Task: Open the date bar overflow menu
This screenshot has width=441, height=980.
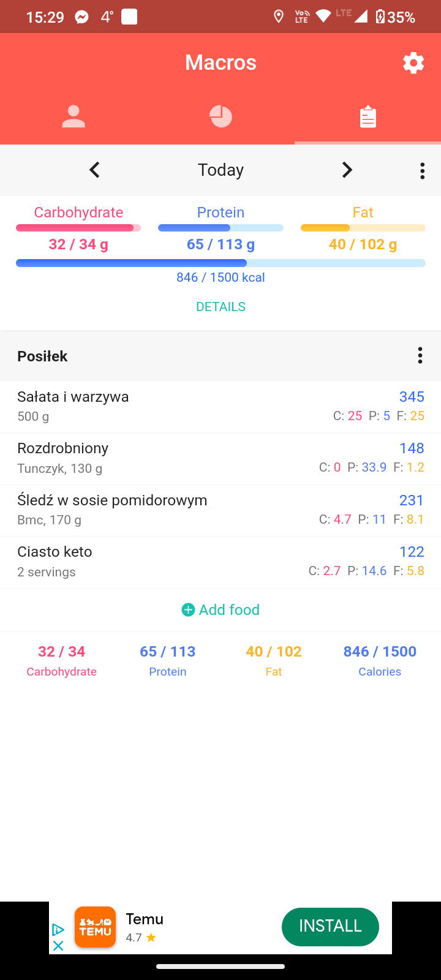Action: (x=422, y=170)
